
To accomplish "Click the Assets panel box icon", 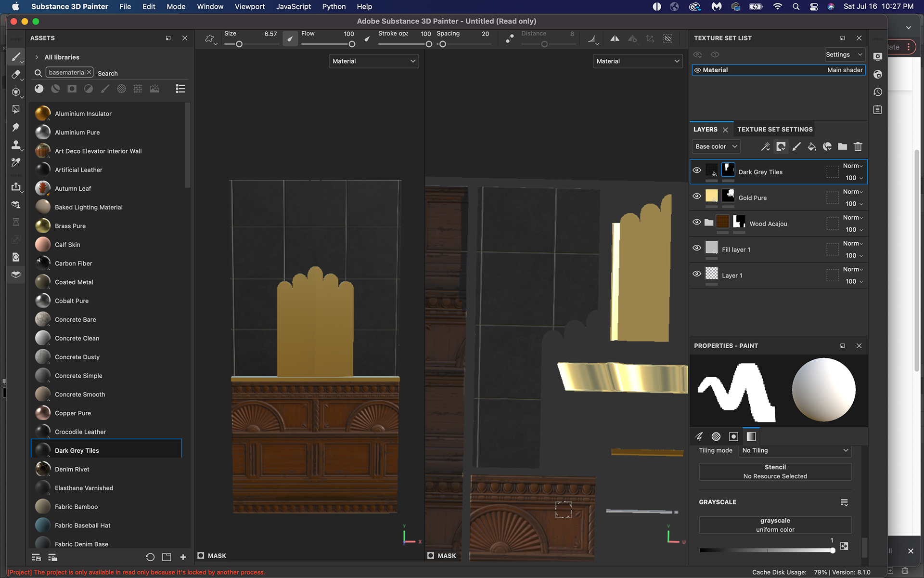I will tap(16, 274).
